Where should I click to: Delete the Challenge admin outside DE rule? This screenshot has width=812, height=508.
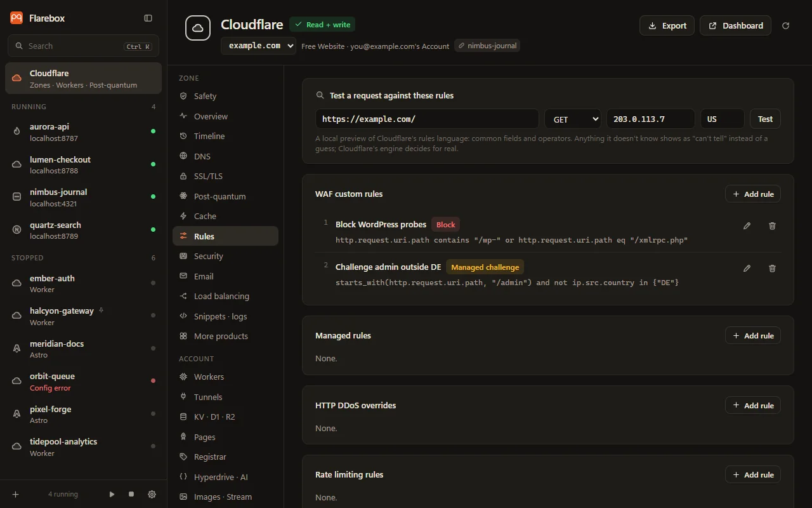(x=772, y=268)
